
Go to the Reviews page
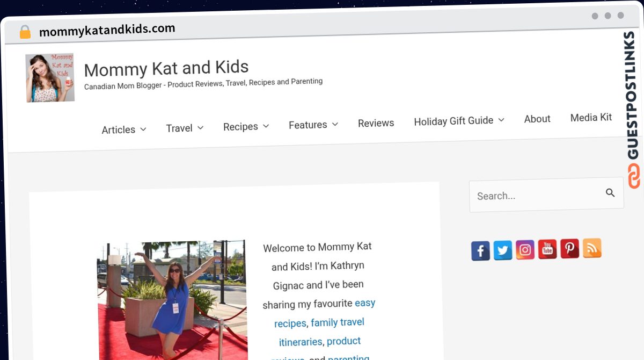pyautogui.click(x=376, y=123)
